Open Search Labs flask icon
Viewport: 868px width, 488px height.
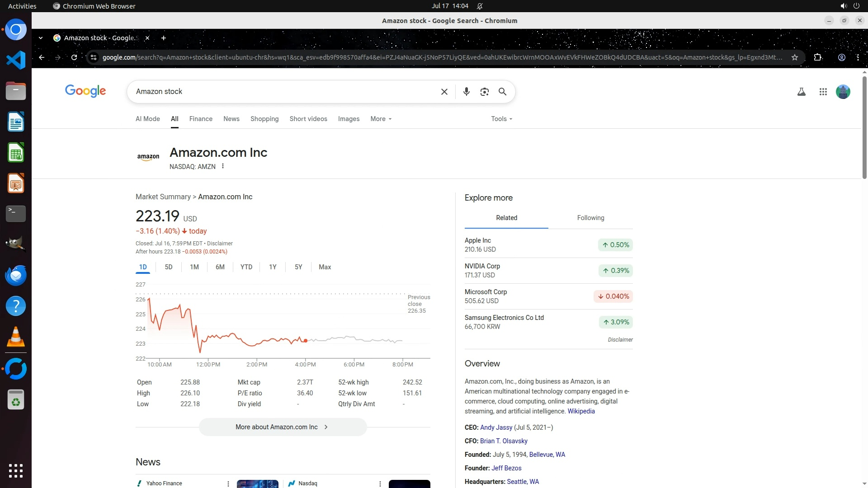coord(801,92)
